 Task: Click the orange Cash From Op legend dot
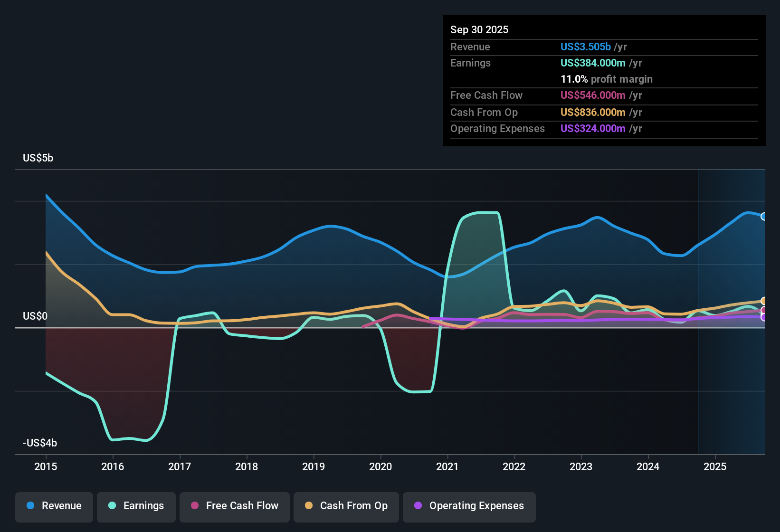309,506
